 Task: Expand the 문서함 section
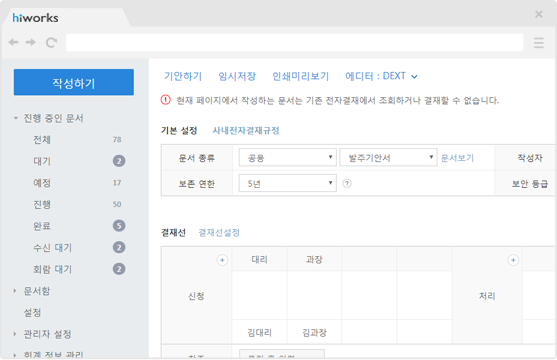15,291
